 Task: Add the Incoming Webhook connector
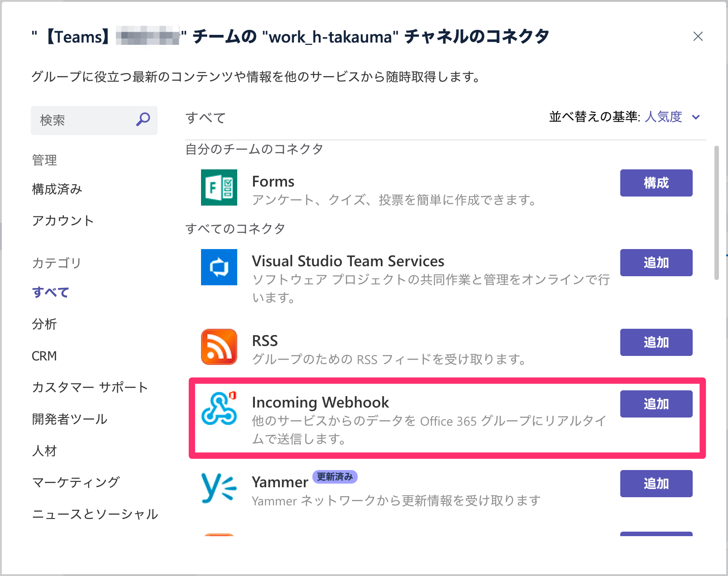(656, 404)
